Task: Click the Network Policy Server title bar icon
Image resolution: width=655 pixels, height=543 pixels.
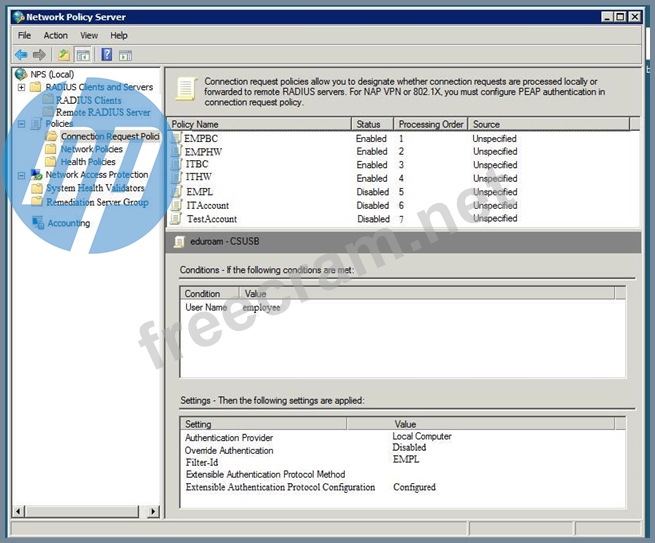Action: 18,17
